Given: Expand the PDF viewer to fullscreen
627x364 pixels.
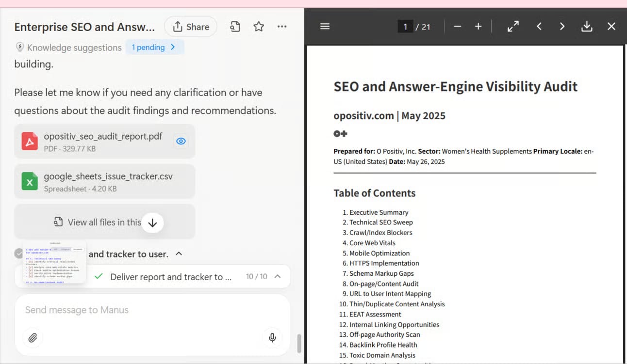Looking at the screenshot, I should (x=513, y=27).
